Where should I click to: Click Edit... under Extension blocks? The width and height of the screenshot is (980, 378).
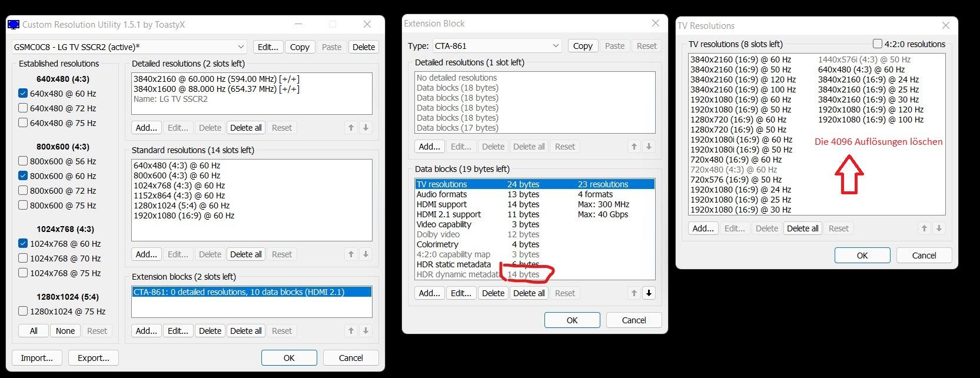178,331
